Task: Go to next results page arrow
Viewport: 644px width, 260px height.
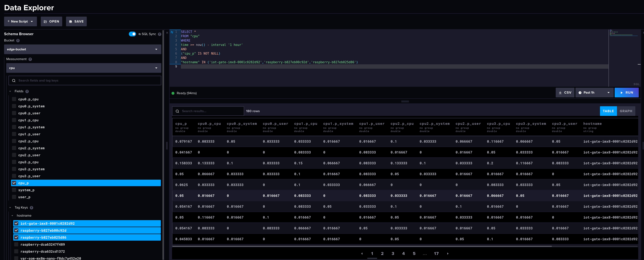Action: click(448, 254)
